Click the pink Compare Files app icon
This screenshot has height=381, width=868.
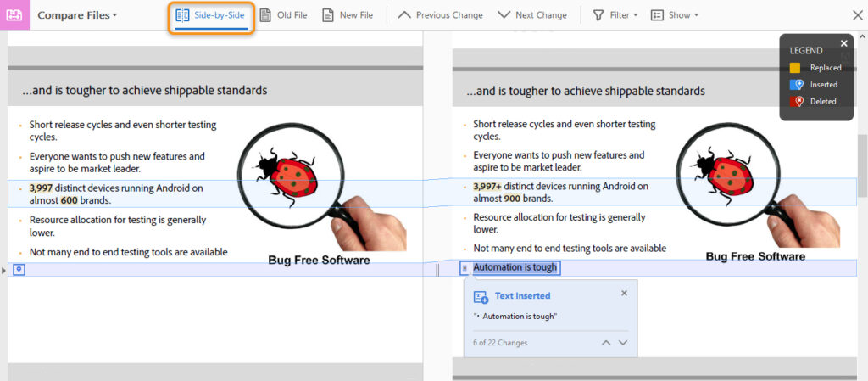14,15
